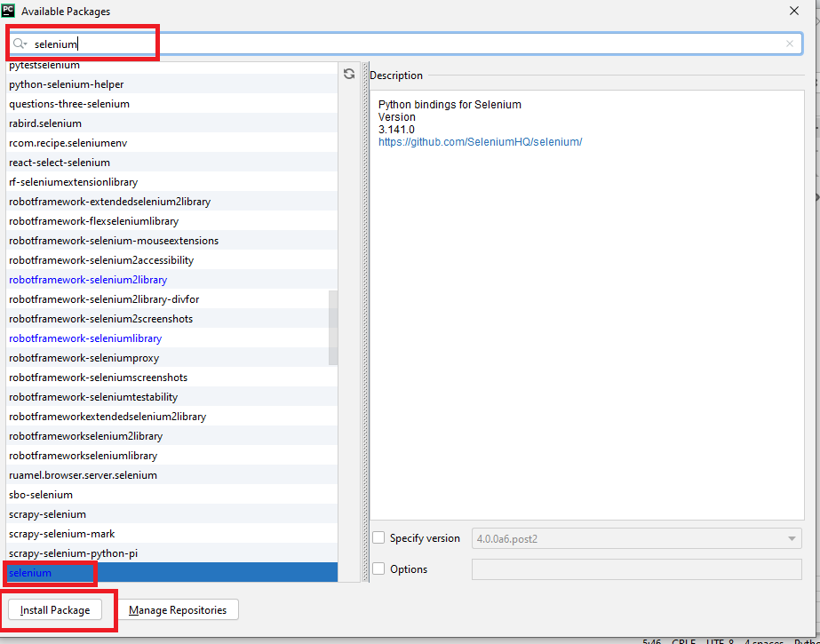The image size is (820, 644).
Task: Select pytestselenium in the list
Action: [x=172, y=66]
